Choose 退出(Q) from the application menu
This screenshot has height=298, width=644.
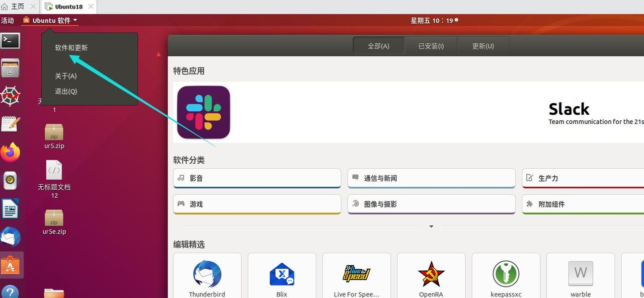click(65, 91)
